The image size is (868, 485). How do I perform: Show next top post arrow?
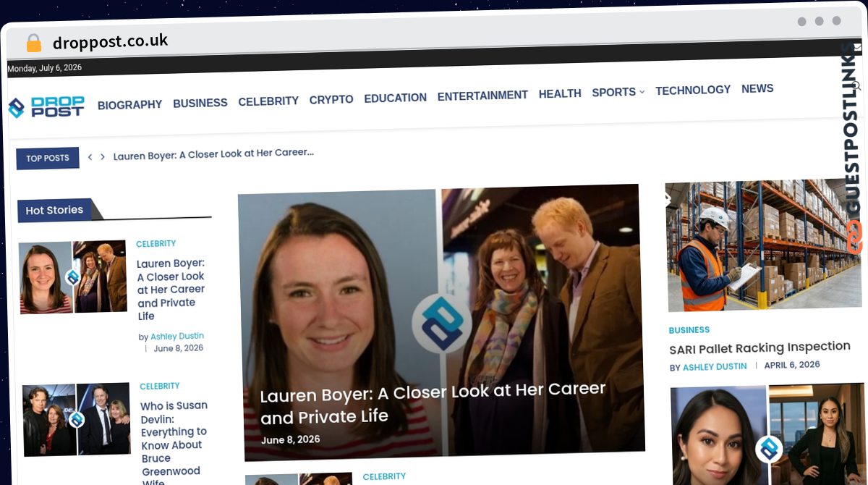point(103,156)
